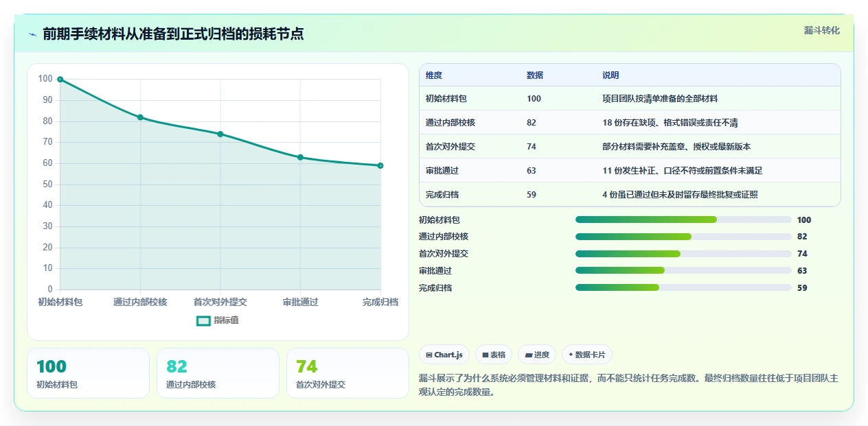
Task: Click x-axis label 完成归档
Action: [x=380, y=303]
